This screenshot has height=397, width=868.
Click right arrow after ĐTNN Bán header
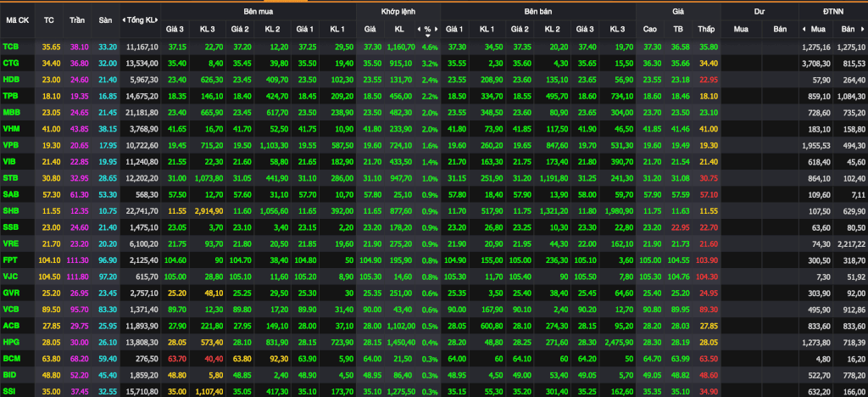click(x=864, y=29)
